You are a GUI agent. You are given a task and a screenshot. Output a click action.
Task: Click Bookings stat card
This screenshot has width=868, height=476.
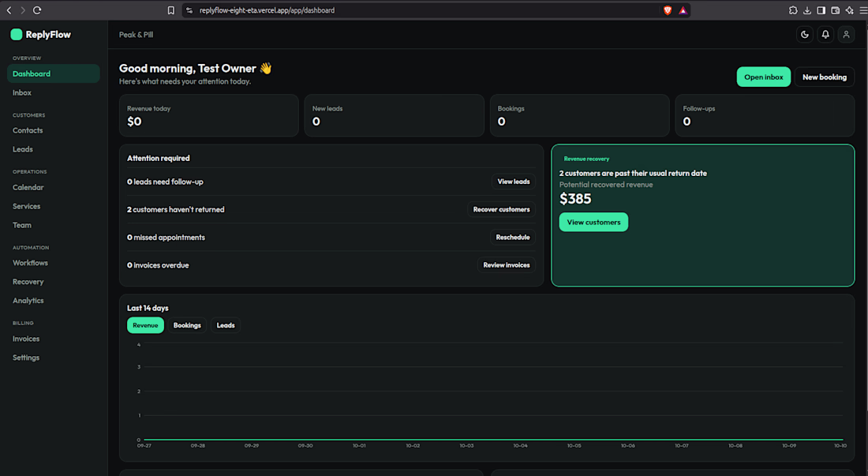click(580, 115)
